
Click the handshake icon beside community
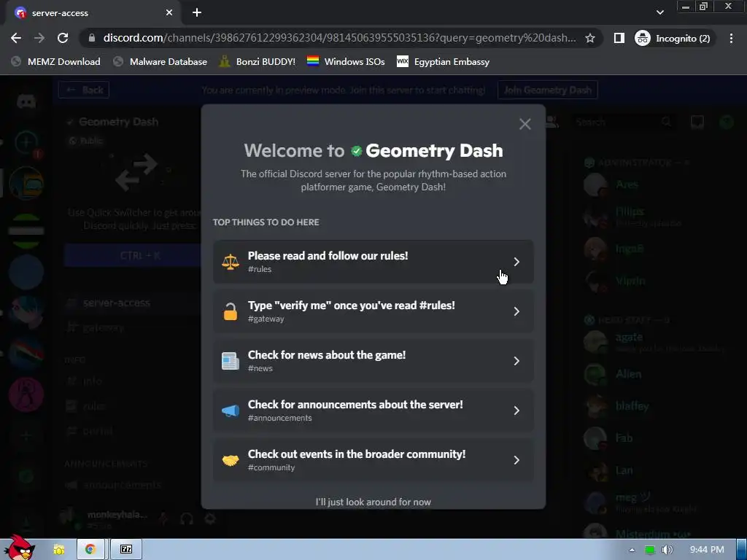click(230, 461)
